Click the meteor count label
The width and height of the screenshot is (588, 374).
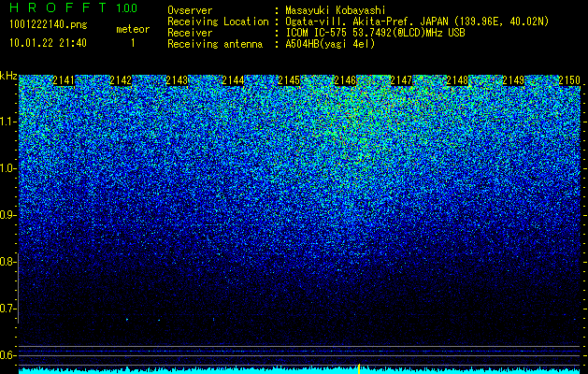click(133, 29)
